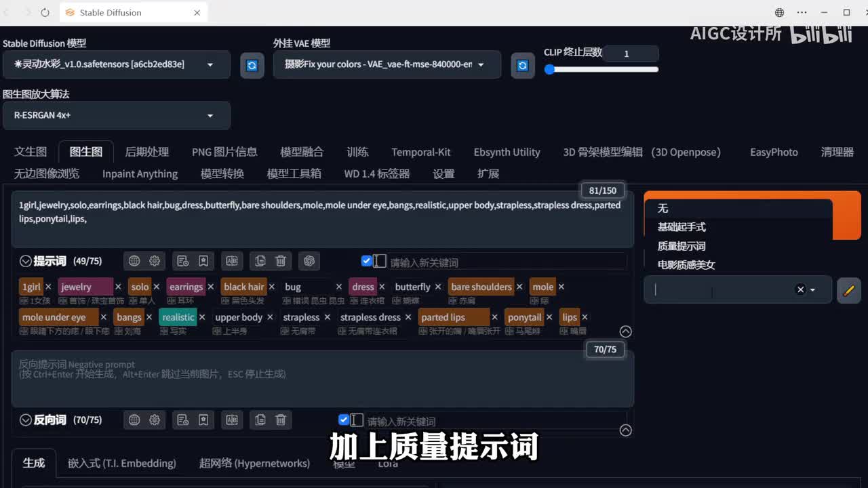Collapse the 提示词 prompt section
This screenshot has width=868, height=488.
(26, 261)
